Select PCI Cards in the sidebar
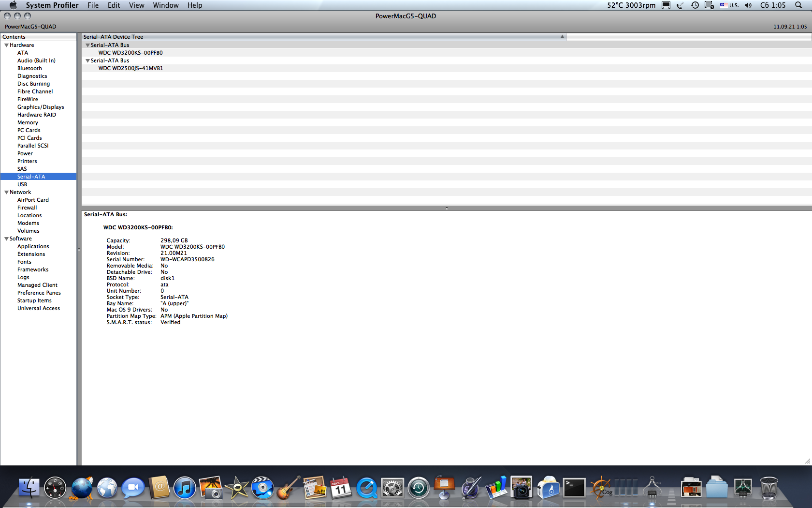812x508 pixels. [29, 138]
